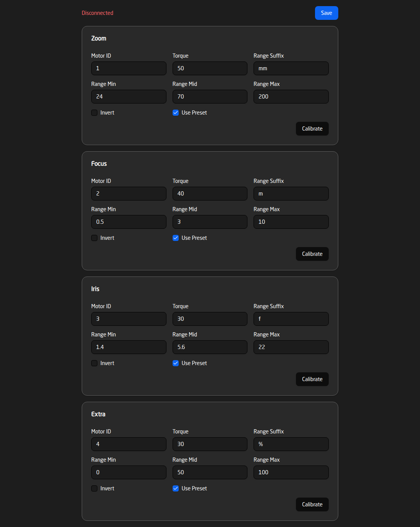
Task: Edit the Focus Range Max field
Action: point(291,222)
